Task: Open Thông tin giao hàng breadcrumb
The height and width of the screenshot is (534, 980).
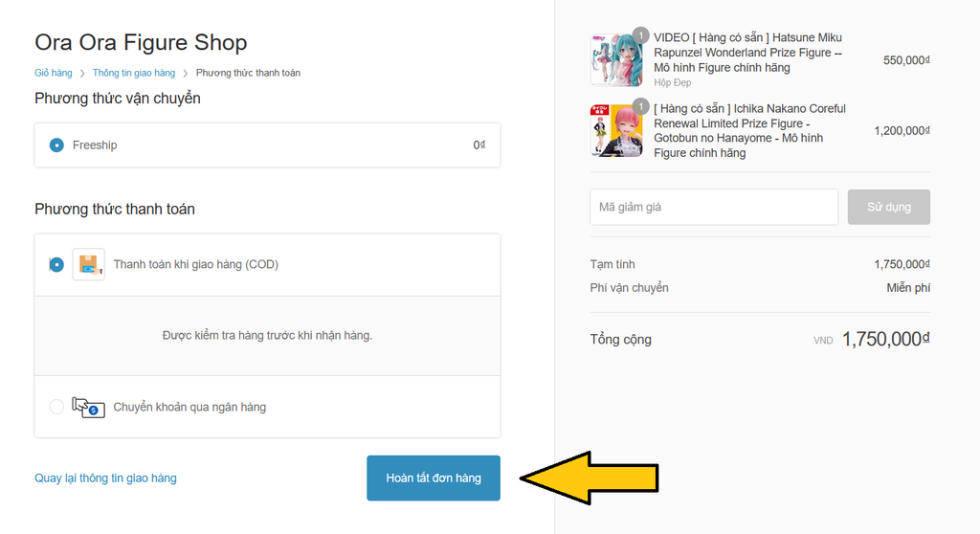Action: (134, 73)
